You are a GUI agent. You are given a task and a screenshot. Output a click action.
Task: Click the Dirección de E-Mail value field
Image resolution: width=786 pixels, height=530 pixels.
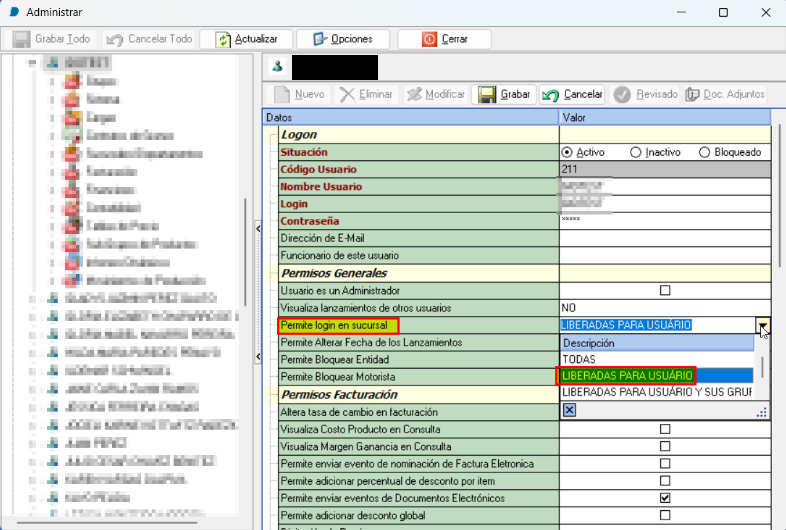[665, 238]
